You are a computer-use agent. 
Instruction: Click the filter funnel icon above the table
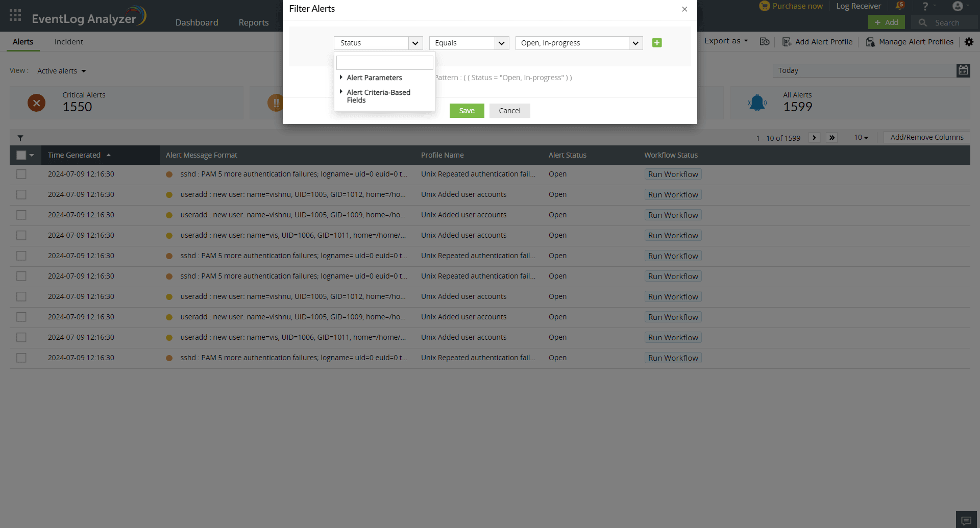click(20, 137)
